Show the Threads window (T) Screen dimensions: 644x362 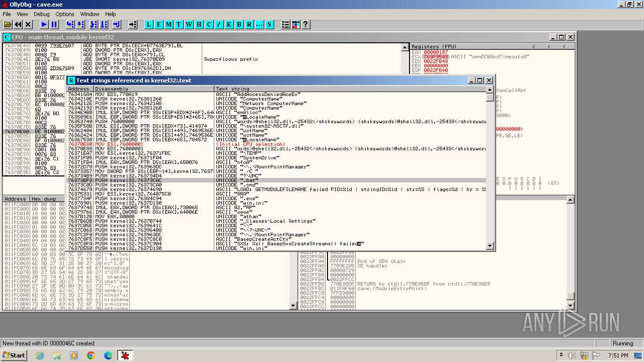coord(179,24)
